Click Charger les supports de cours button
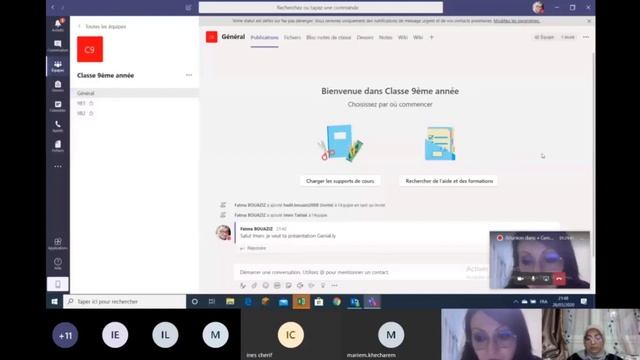The width and height of the screenshot is (640, 360). point(340,181)
